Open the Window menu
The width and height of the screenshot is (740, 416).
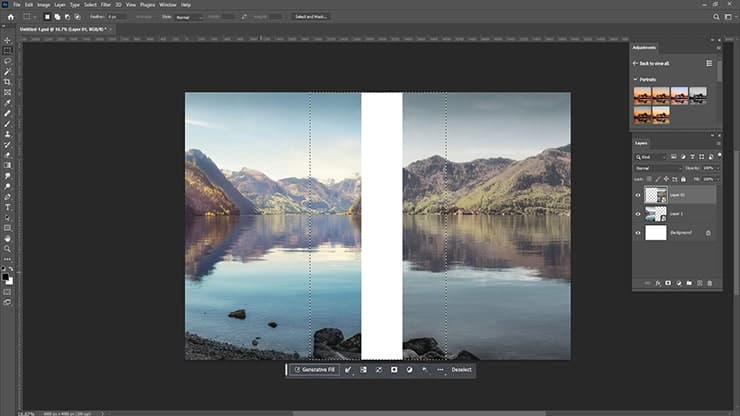(x=168, y=5)
